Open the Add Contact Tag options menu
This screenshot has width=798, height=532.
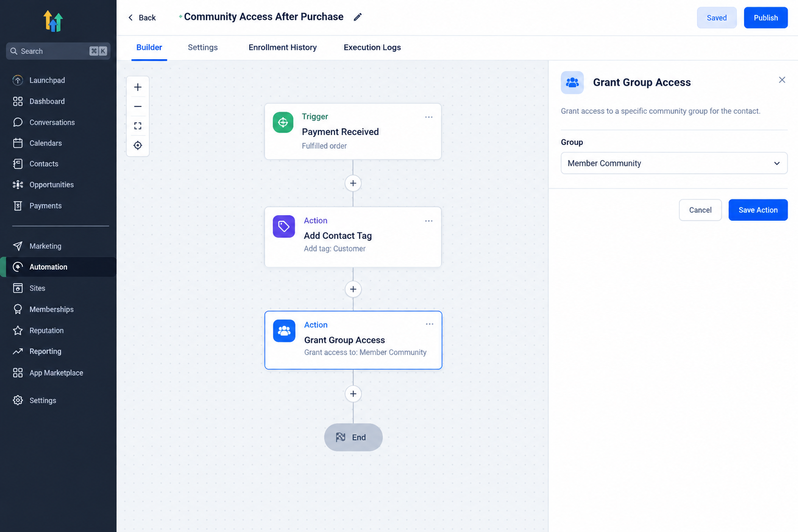coord(429,221)
